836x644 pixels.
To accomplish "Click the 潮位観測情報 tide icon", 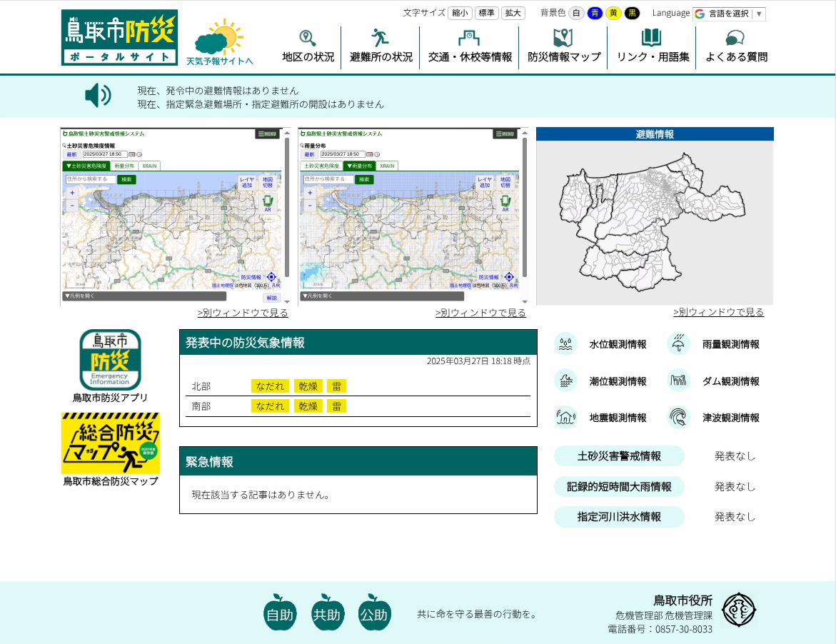I will [x=565, y=381].
